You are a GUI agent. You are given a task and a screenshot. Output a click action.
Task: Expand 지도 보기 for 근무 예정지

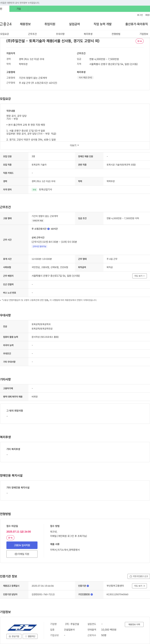coord(140,276)
